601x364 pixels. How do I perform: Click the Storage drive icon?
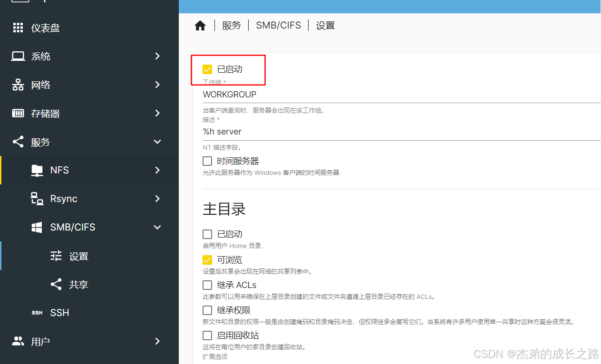pyautogui.click(x=18, y=113)
